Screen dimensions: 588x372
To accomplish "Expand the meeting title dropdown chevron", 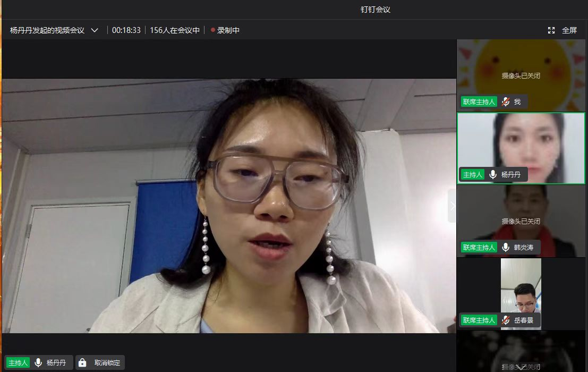I will [95, 30].
